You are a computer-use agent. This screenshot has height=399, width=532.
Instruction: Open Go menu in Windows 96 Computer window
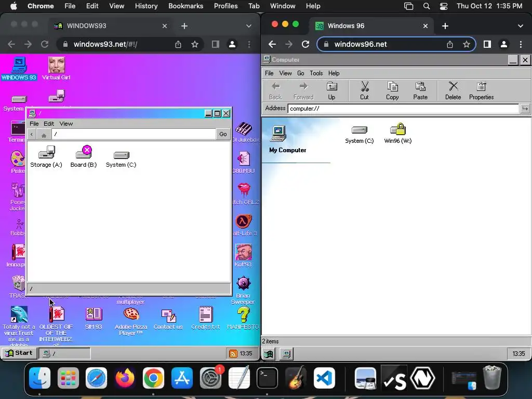click(x=301, y=73)
